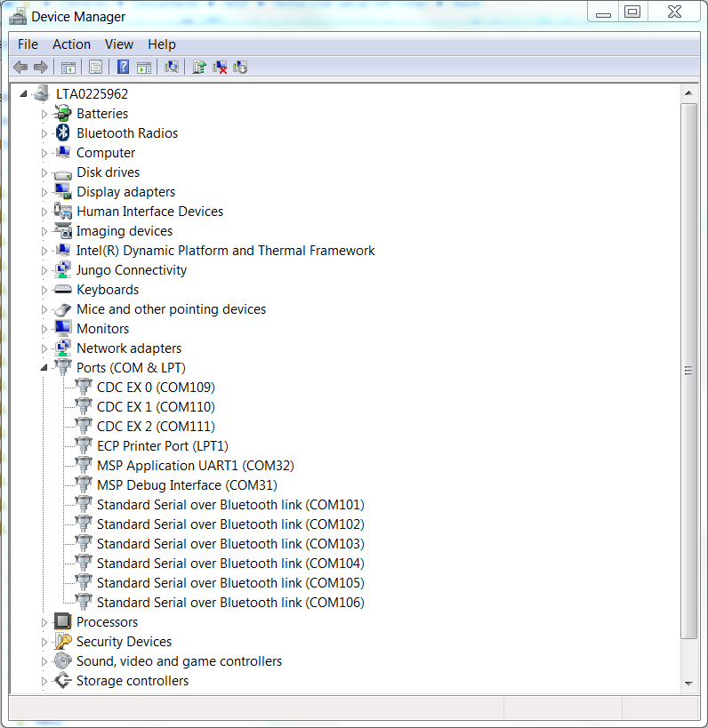Click the Processors chip icon
Image resolution: width=708 pixels, height=728 pixels.
click(x=63, y=621)
